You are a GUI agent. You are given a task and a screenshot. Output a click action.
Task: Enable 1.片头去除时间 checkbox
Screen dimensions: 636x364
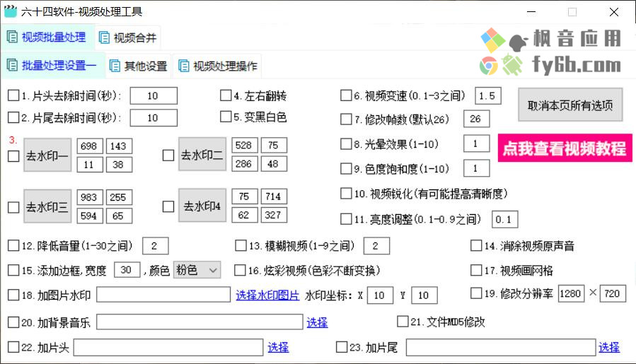pos(13,95)
